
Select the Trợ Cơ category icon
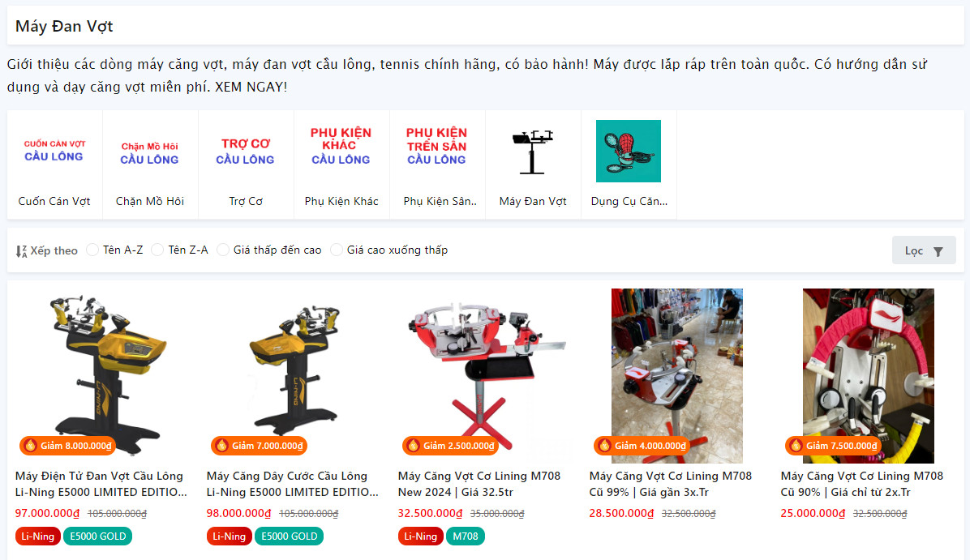[x=246, y=152]
